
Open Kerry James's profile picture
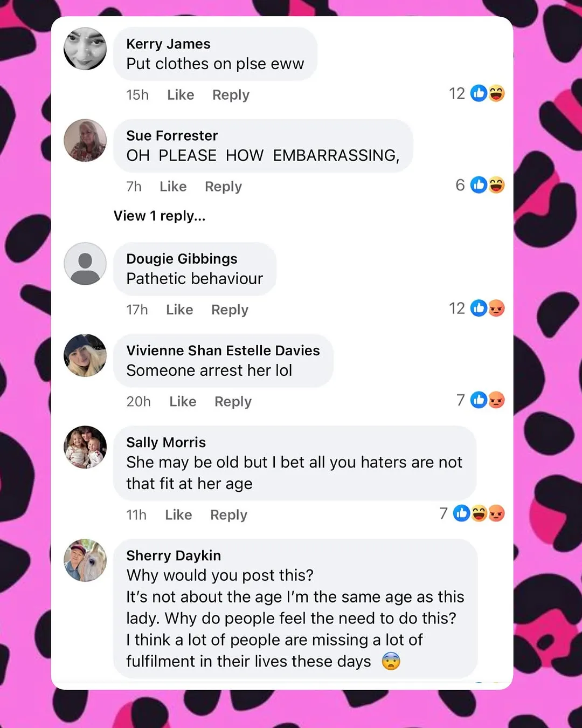click(85, 49)
